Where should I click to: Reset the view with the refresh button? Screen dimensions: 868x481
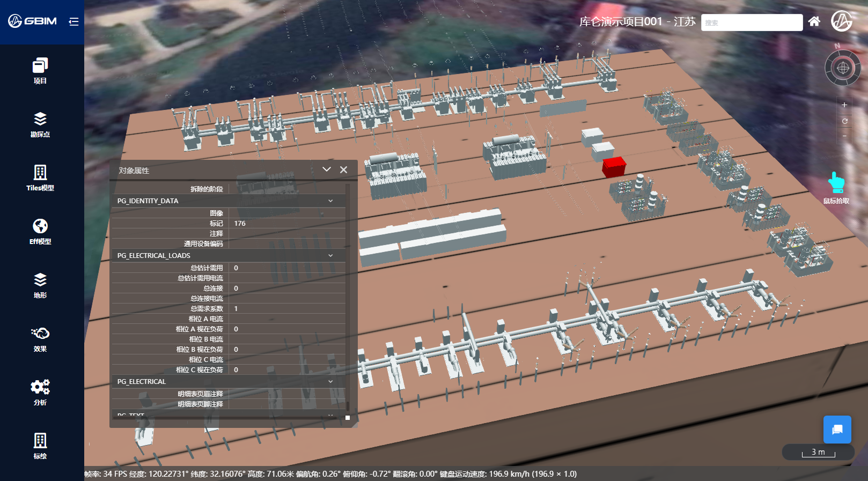pos(844,121)
